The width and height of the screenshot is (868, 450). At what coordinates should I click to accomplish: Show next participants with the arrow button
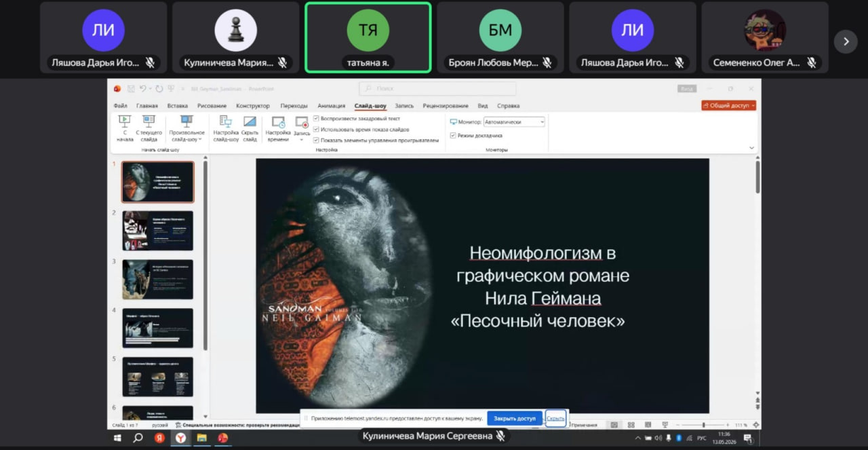tap(846, 41)
